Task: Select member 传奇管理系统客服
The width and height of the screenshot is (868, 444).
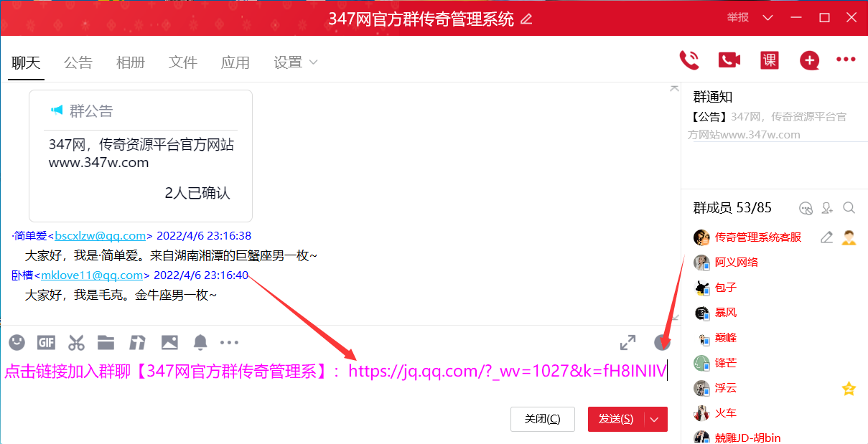Action: click(758, 237)
